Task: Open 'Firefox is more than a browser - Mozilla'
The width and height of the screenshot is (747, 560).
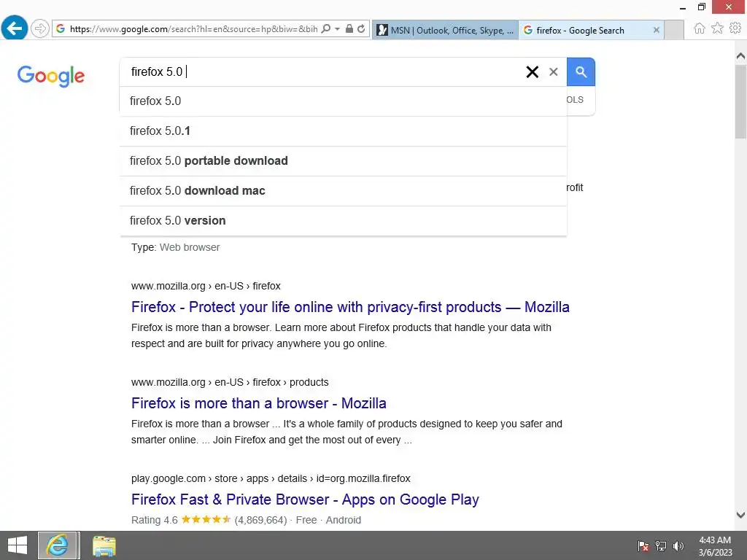Action: point(259,403)
